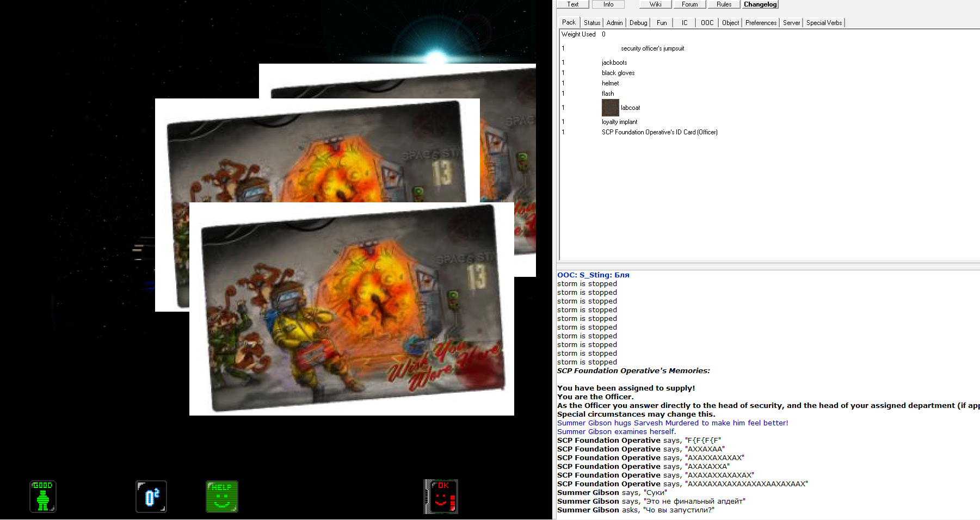Open the Admin tab
Screen dimensions: 980x520
click(614, 23)
